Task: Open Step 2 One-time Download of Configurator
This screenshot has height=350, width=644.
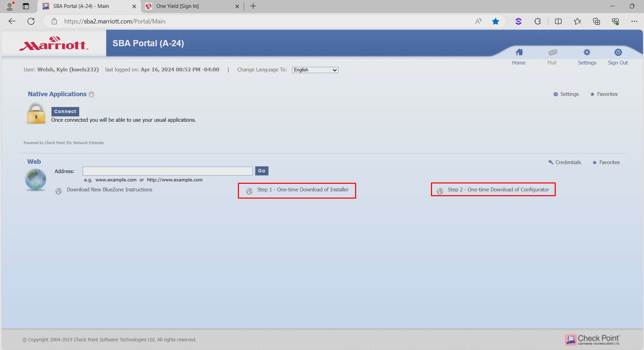Action: [498, 190]
